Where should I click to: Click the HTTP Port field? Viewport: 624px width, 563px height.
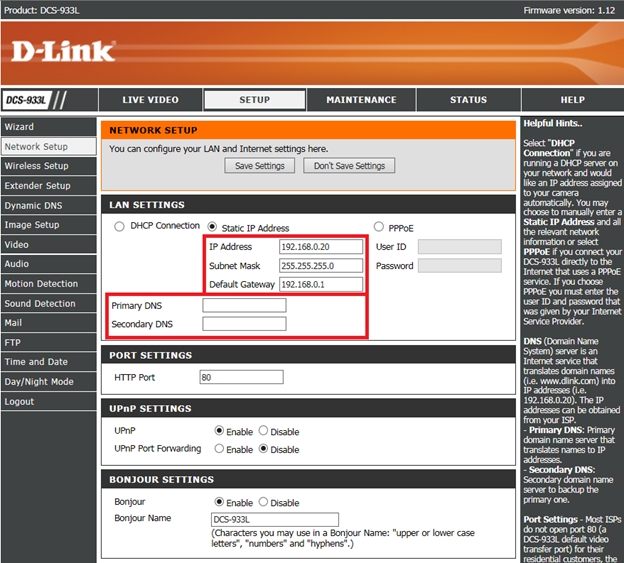pos(241,378)
